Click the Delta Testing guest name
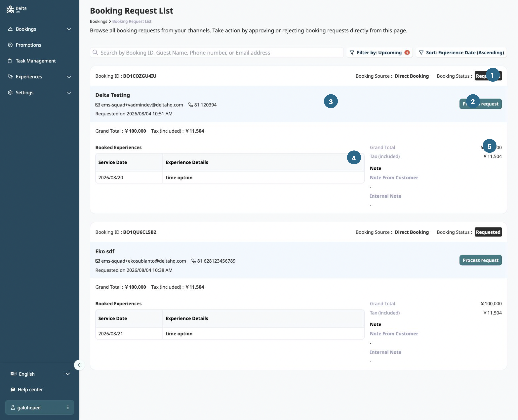 coord(112,95)
